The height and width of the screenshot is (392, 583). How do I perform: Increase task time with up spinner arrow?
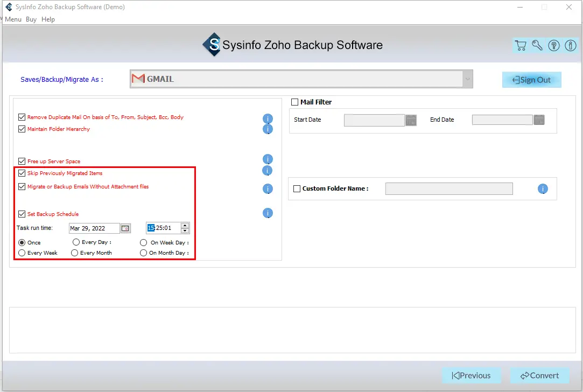pyautogui.click(x=185, y=226)
